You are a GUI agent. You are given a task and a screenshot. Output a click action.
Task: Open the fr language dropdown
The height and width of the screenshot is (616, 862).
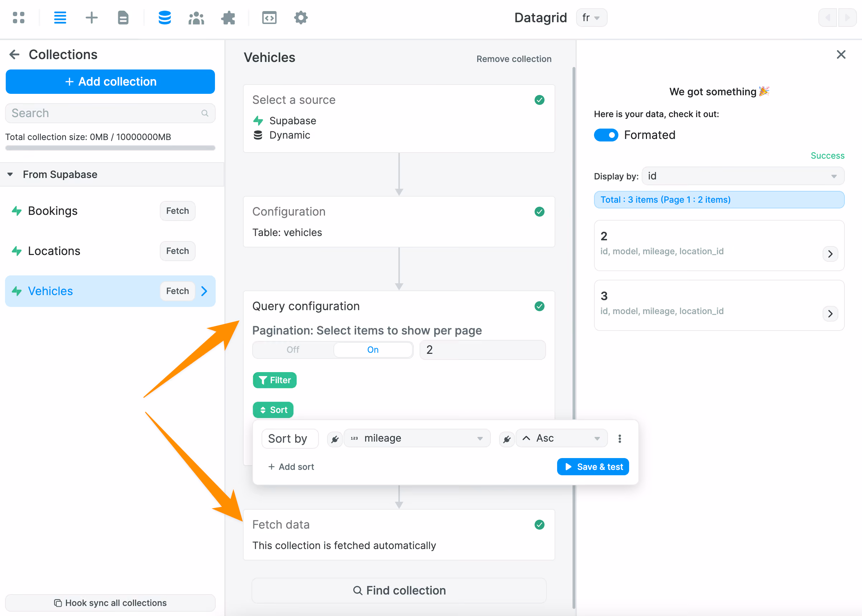591,18
